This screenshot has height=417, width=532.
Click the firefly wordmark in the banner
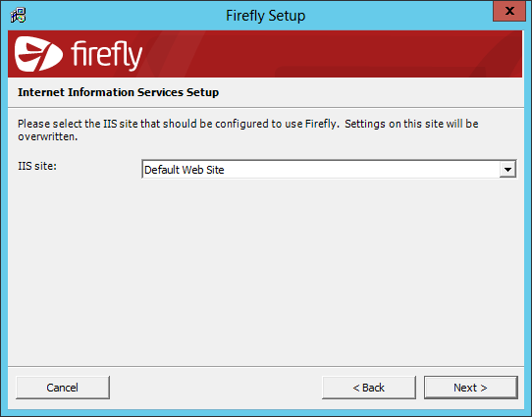point(107,55)
